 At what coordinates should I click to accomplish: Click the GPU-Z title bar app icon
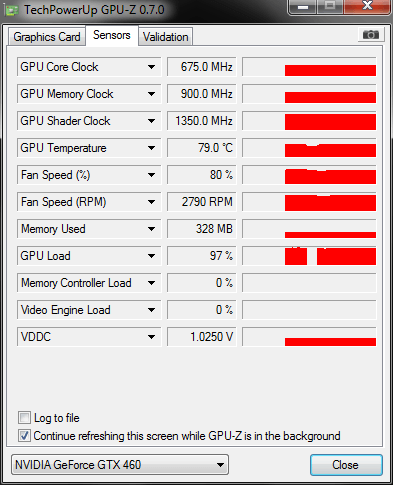click(12, 10)
